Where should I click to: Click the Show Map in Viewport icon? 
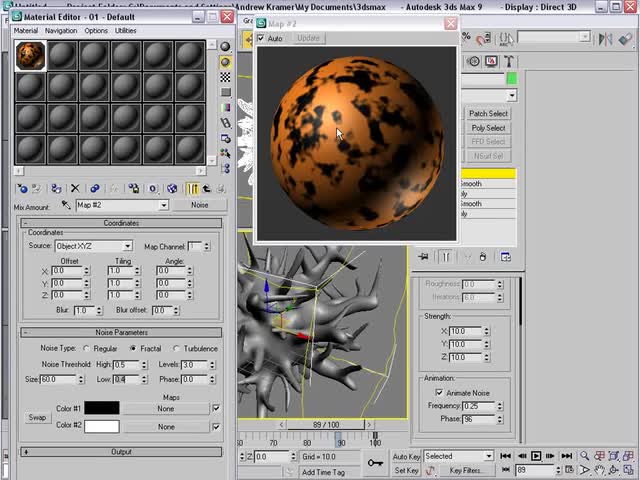tap(172, 188)
